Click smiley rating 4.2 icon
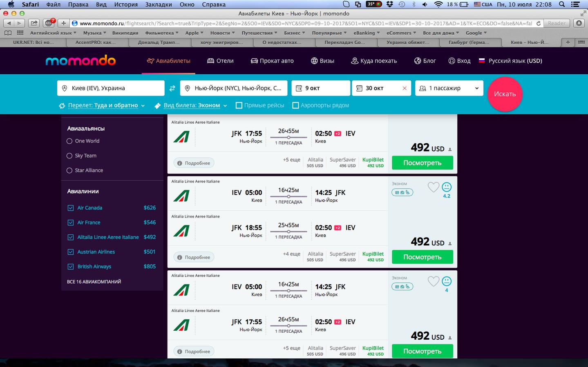588x367 pixels. point(447,187)
